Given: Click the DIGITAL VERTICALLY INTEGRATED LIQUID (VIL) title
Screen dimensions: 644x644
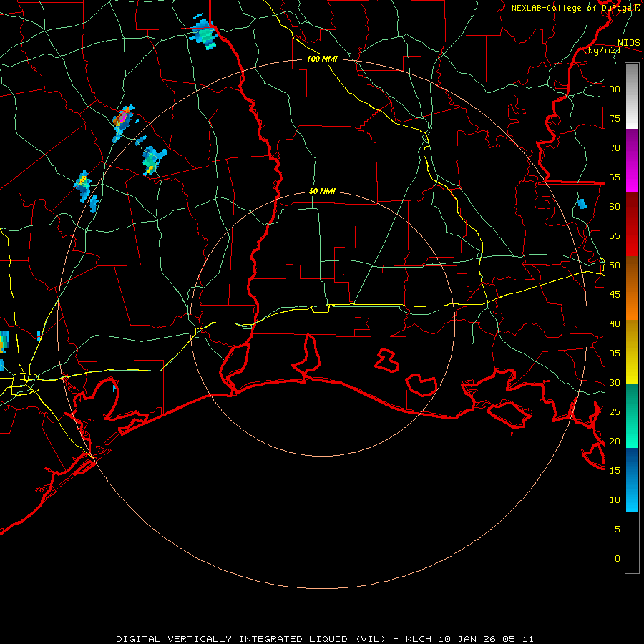Looking at the screenshot, I should [x=251, y=639].
